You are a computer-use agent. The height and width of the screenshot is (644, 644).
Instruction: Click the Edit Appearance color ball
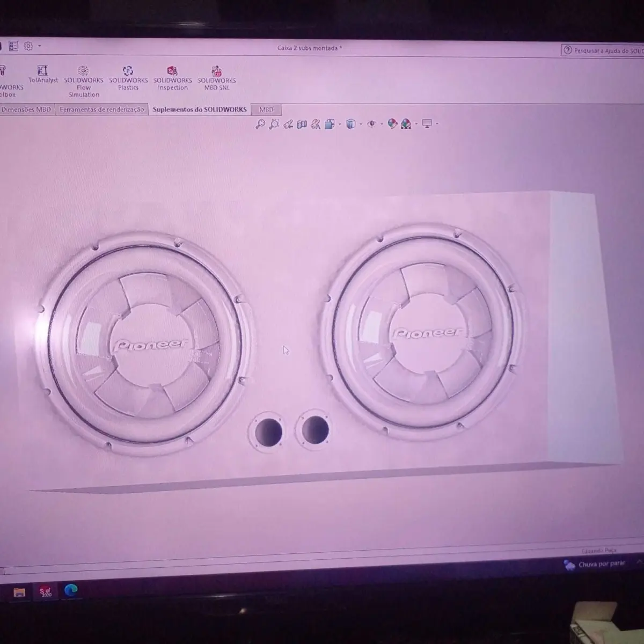(x=392, y=124)
